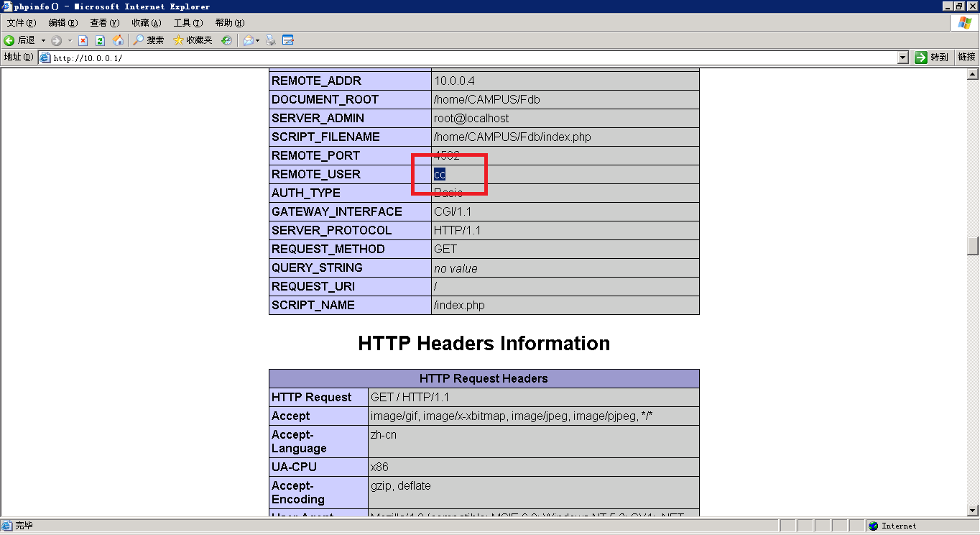980x535 pixels.
Task: Go to the Home page icon
Action: click(118, 40)
